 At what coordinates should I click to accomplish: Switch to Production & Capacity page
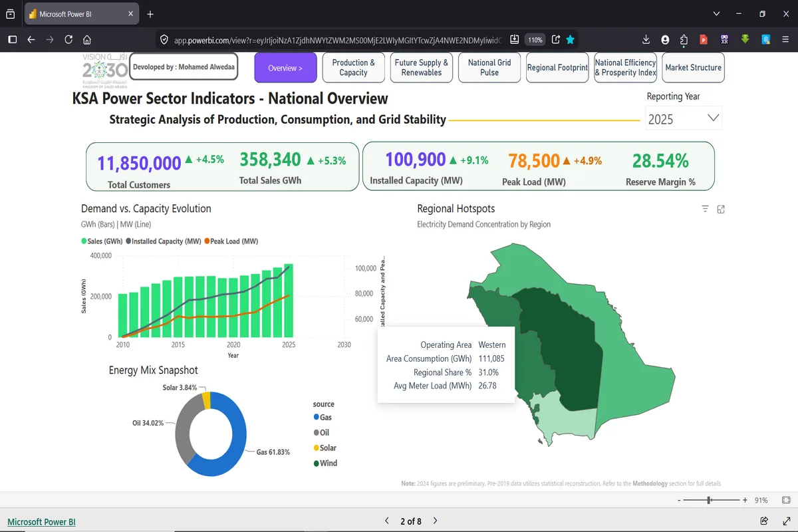353,68
